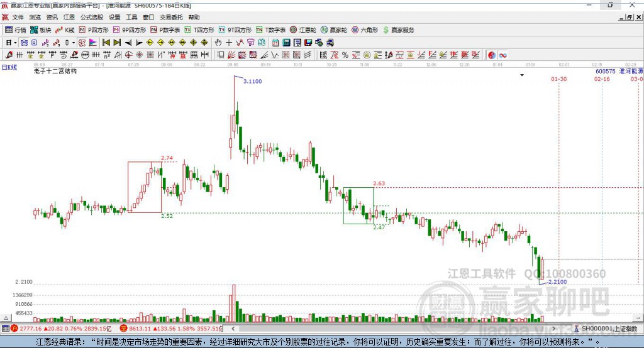Open the calendar icon

[x=275, y=43]
